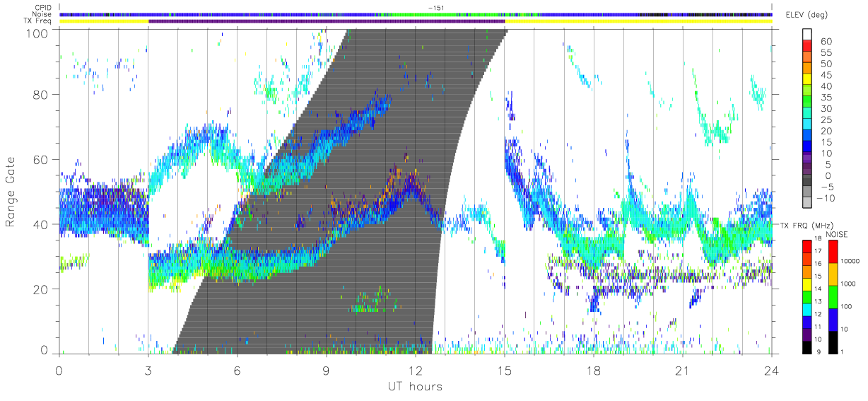This screenshot has width=868, height=401.
Task: Click the purple TX Freq bar between 3 and 15 UT
Action: coord(327,21)
